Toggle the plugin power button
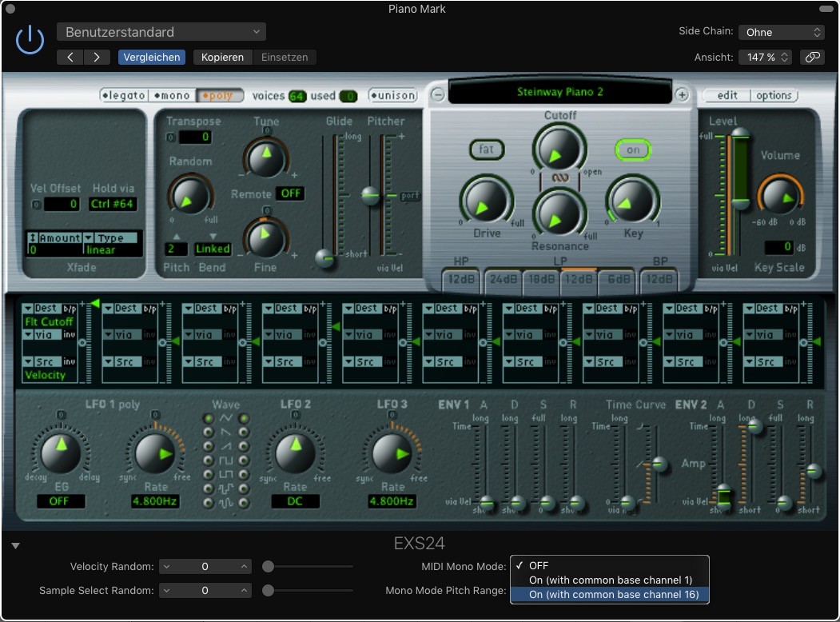Viewport: 840px width, 622px height. point(30,40)
